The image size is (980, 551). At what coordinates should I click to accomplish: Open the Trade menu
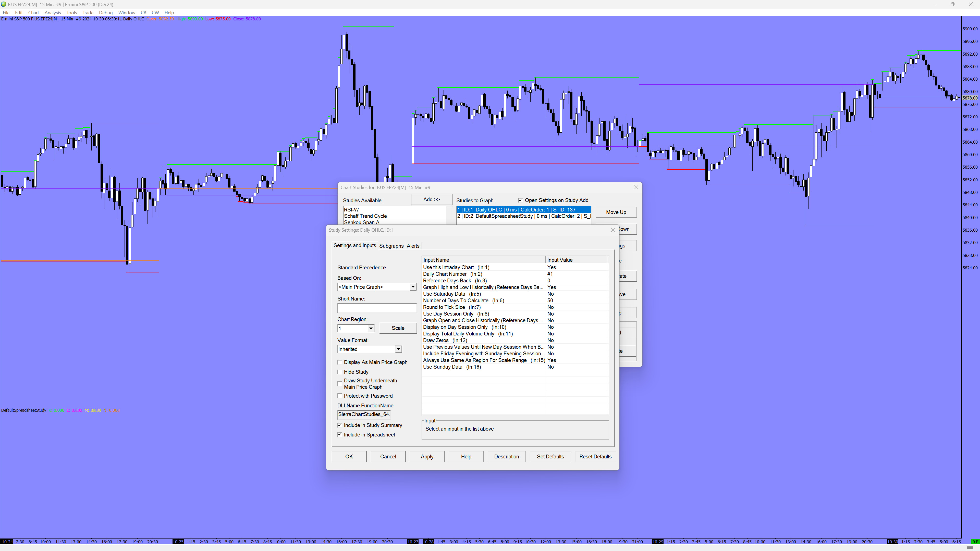[88, 12]
